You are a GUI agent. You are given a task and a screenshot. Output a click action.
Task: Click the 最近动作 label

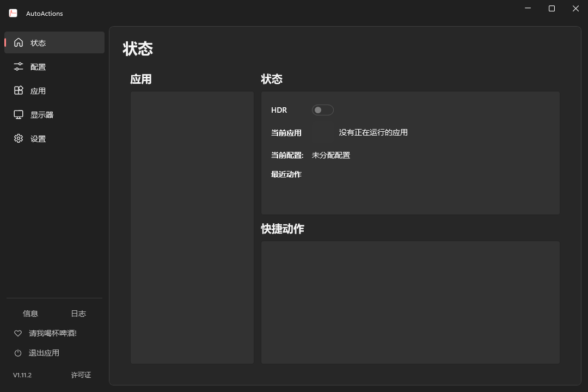point(286,174)
